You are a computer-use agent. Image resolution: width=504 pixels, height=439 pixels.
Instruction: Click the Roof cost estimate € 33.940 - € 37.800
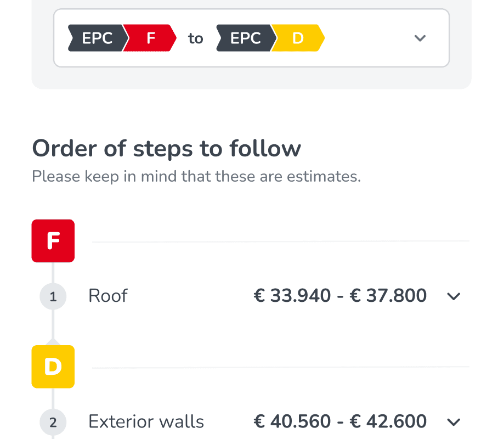340,296
